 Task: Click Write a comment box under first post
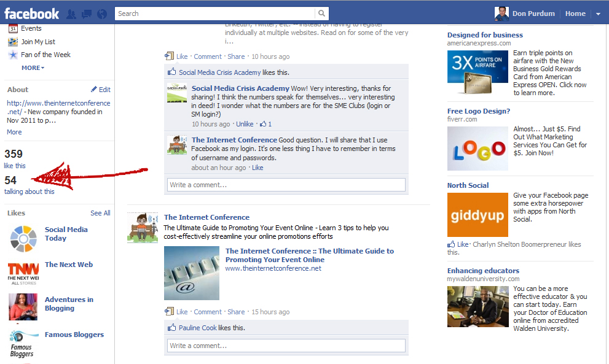point(286,185)
